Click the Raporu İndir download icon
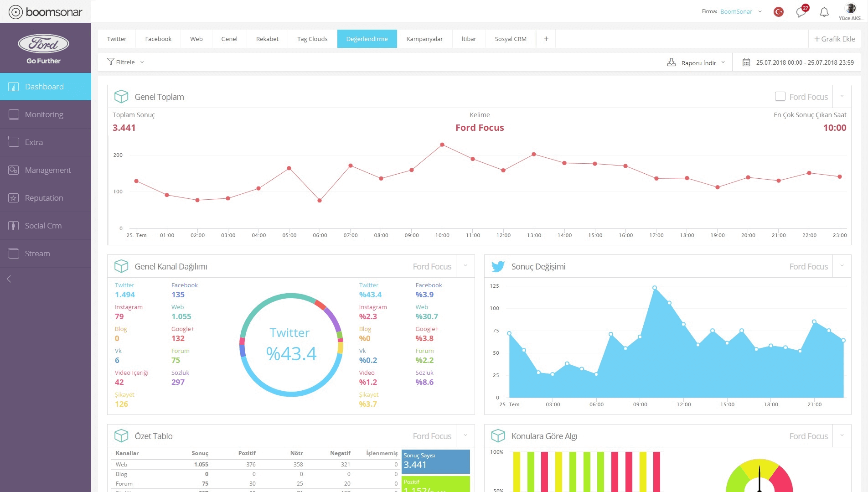 [x=671, y=62]
